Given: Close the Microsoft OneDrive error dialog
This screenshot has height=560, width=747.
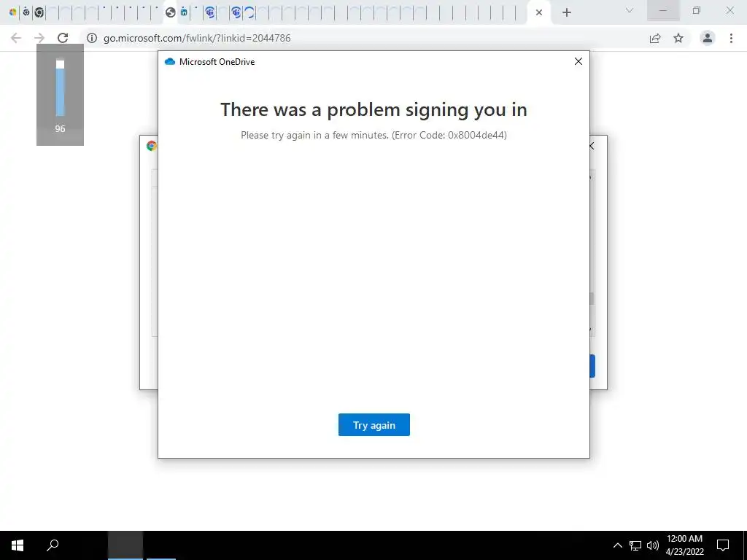Looking at the screenshot, I should 578,61.
